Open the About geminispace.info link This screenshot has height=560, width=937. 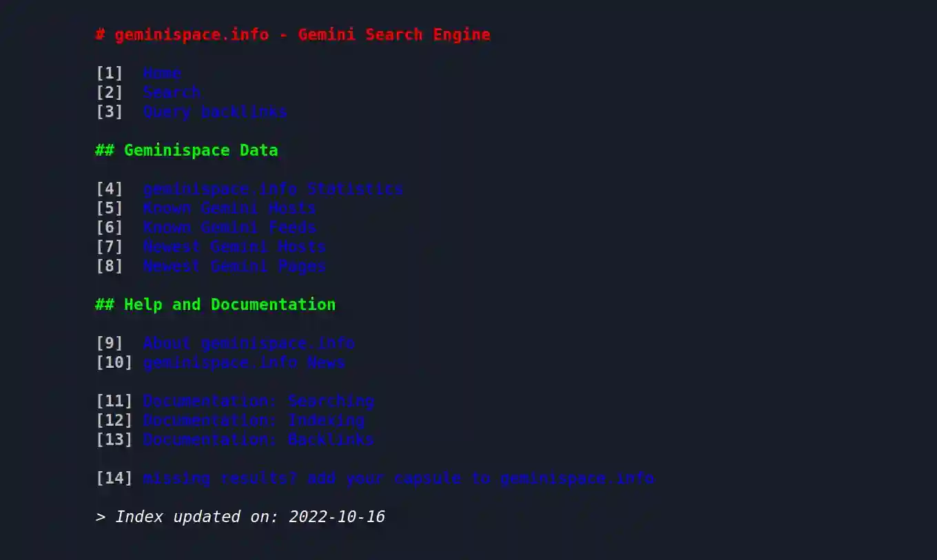click(249, 343)
